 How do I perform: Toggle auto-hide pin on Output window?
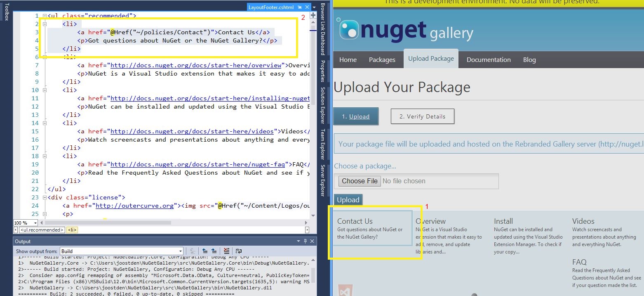306,242
